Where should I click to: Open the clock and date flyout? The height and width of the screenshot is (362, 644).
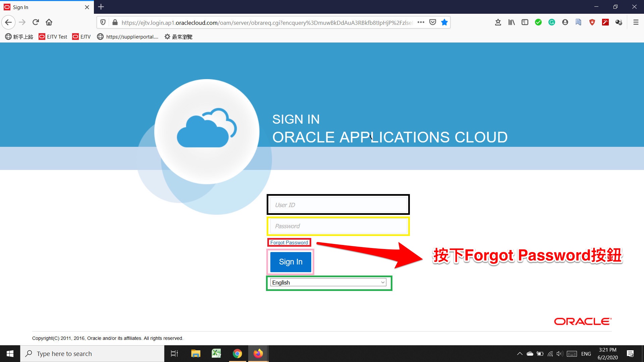tap(608, 354)
